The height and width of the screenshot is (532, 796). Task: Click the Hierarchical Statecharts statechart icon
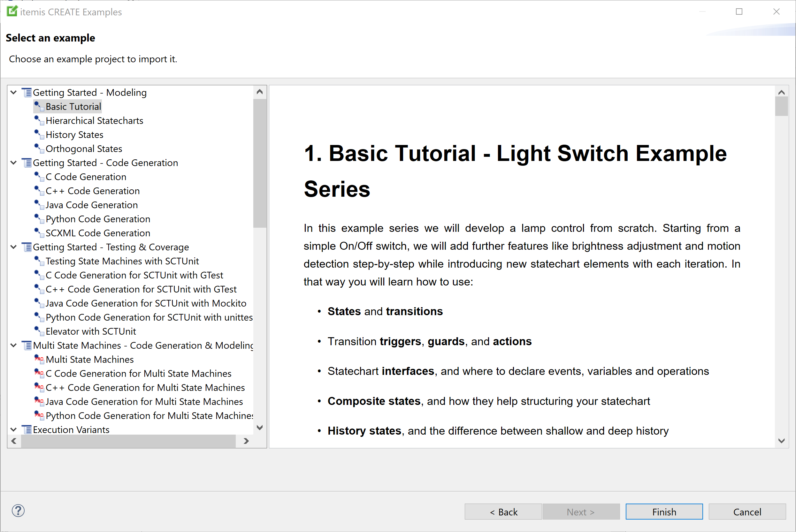[x=39, y=120]
